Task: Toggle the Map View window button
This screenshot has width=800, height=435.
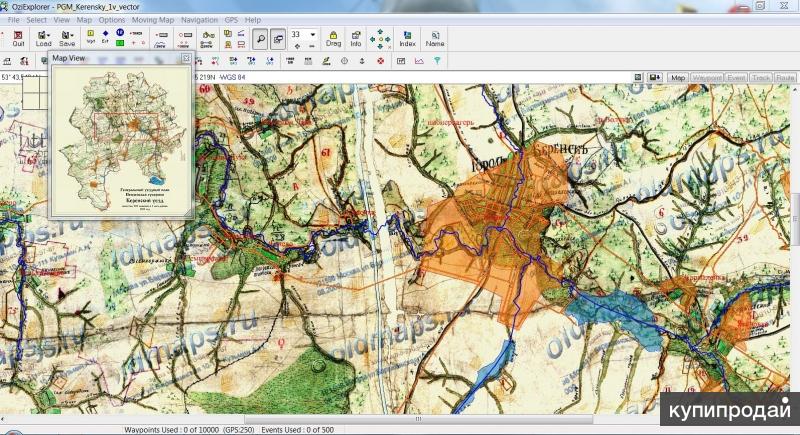Action: (x=278, y=39)
